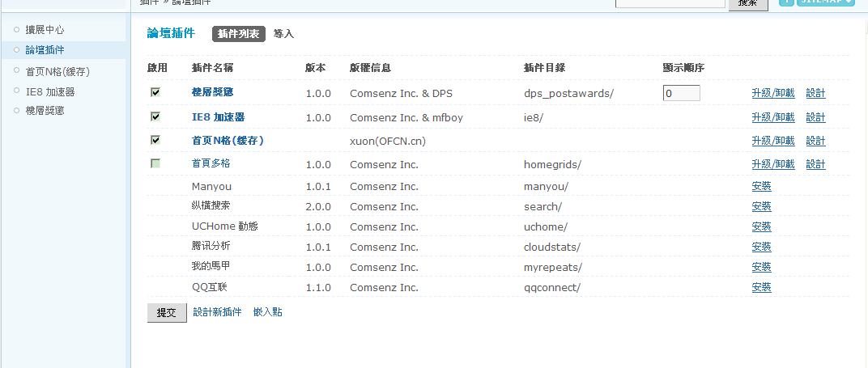Open the 首页N格(缓存) plugin name link in table

click(228, 141)
